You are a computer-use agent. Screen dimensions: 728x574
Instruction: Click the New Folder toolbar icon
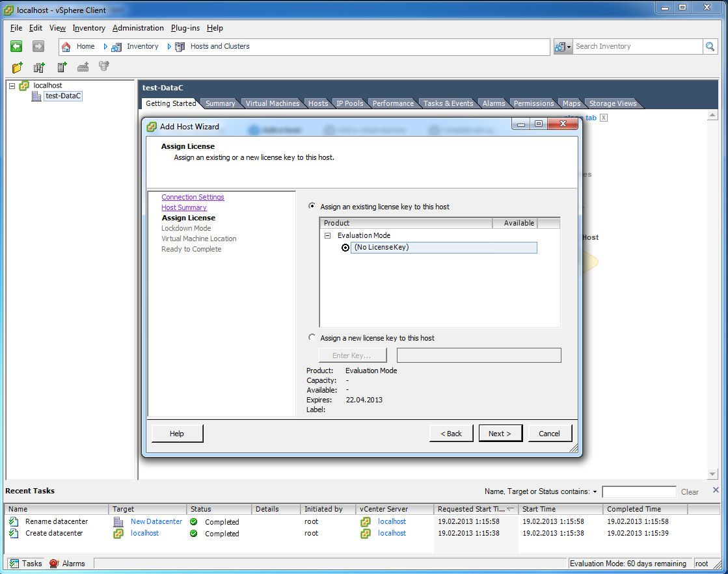coord(17,68)
